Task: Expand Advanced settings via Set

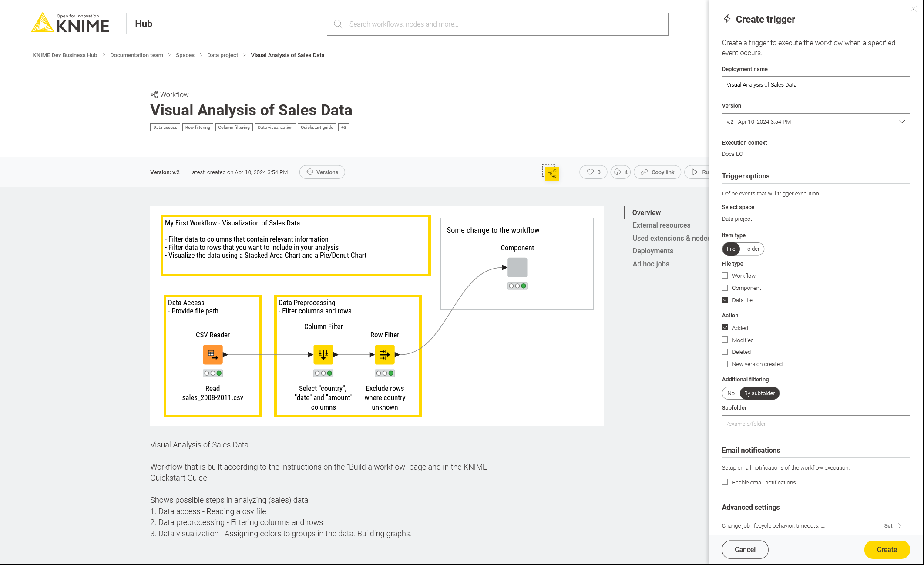Action: coord(892,525)
